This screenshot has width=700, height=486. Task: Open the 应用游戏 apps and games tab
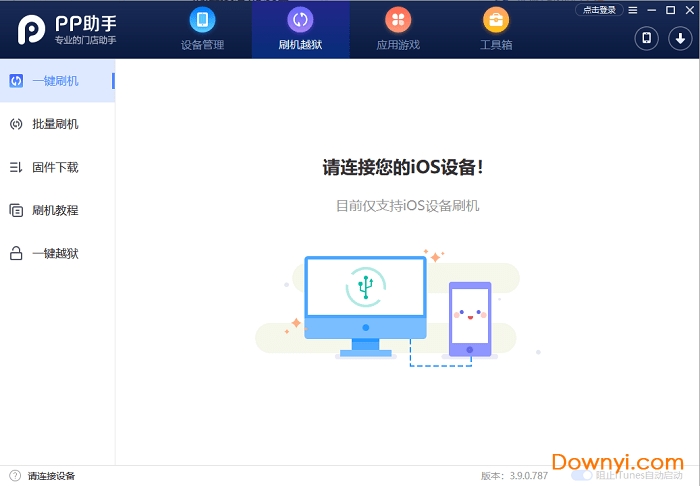pos(398,29)
